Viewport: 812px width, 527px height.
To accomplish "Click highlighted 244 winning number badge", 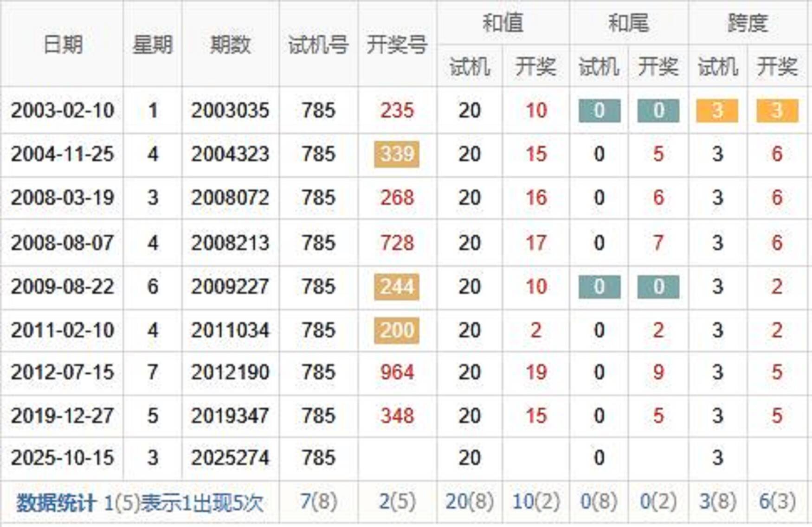I will (397, 286).
